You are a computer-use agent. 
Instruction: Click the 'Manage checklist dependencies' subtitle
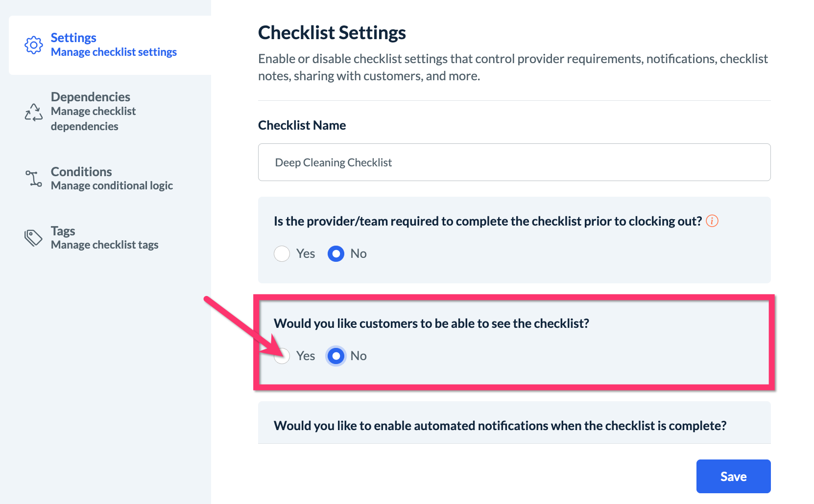click(x=93, y=119)
